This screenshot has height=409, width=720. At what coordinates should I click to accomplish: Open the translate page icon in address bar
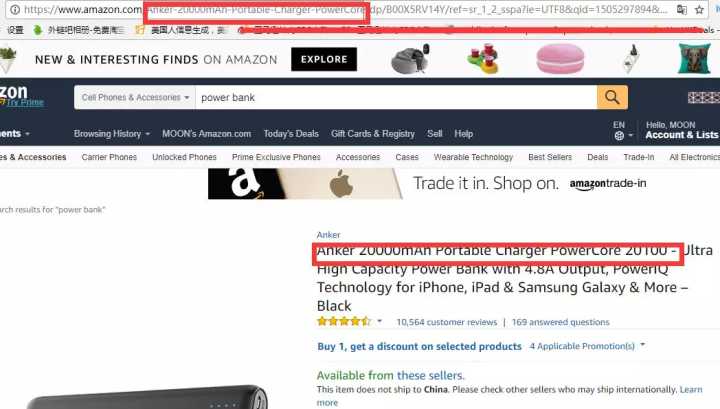[x=682, y=9]
